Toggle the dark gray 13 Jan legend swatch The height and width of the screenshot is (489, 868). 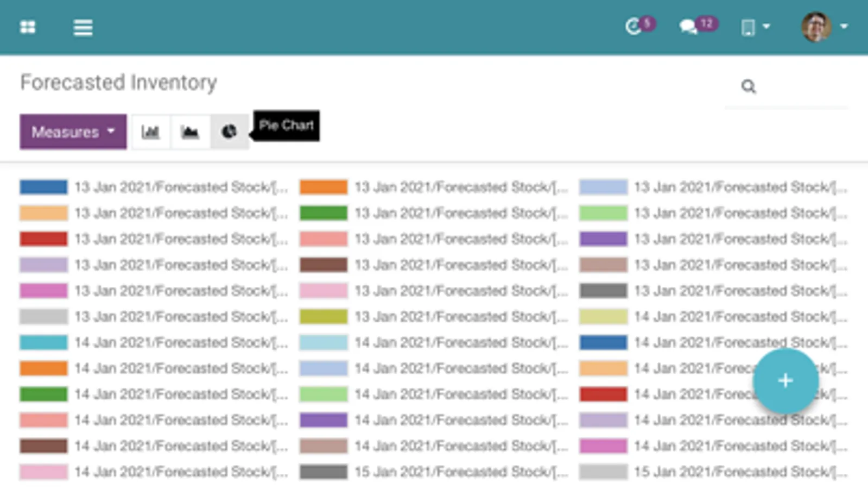603,291
